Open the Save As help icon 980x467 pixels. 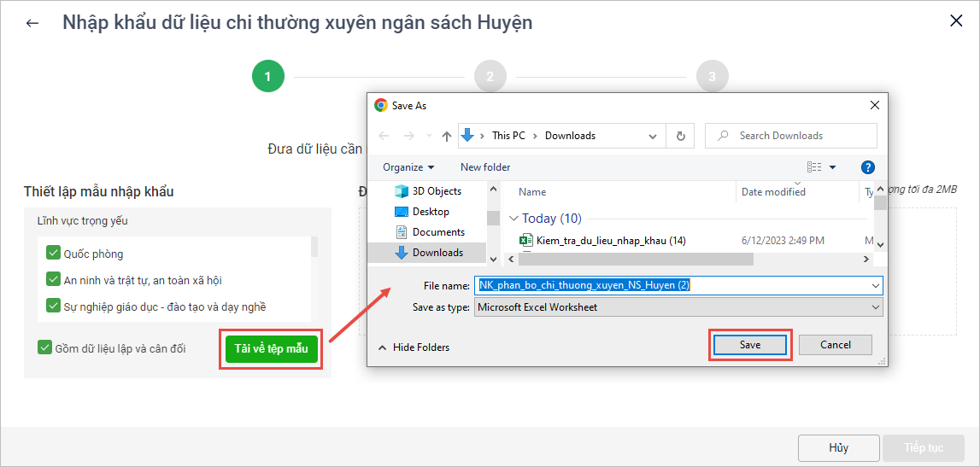point(867,167)
